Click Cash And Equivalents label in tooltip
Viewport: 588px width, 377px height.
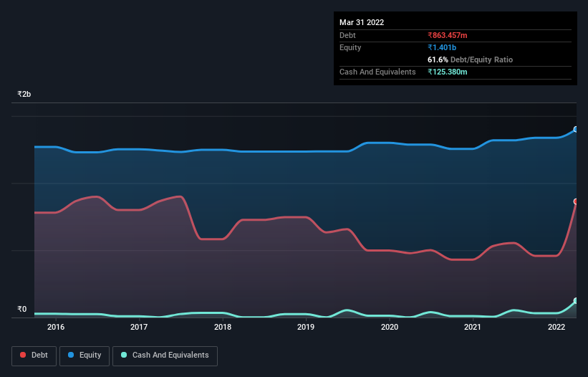[x=377, y=72]
